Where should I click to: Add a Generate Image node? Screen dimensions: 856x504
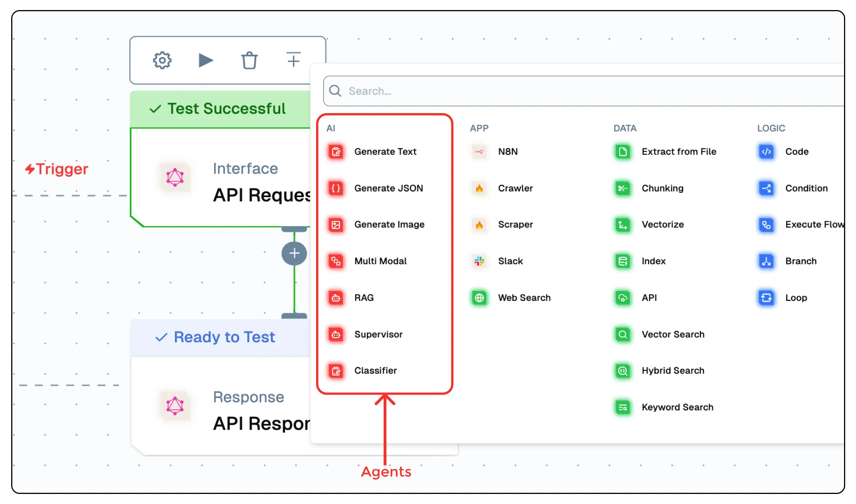tap(389, 224)
